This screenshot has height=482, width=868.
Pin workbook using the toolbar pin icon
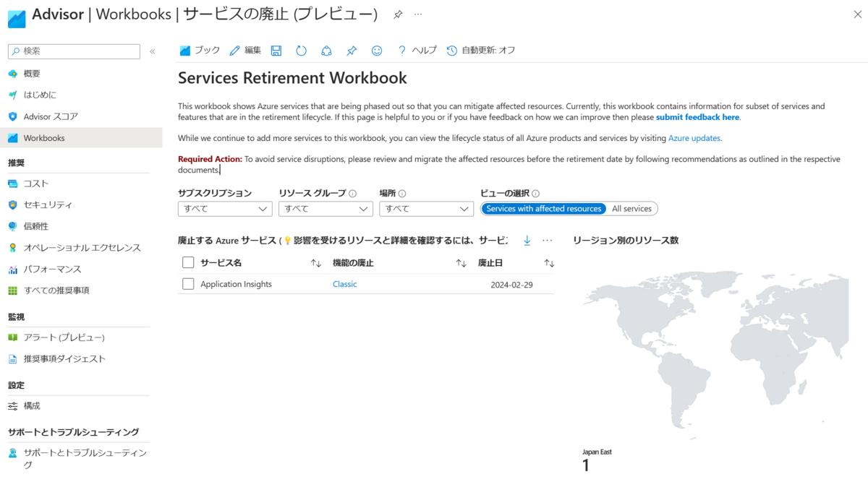pyautogui.click(x=352, y=51)
